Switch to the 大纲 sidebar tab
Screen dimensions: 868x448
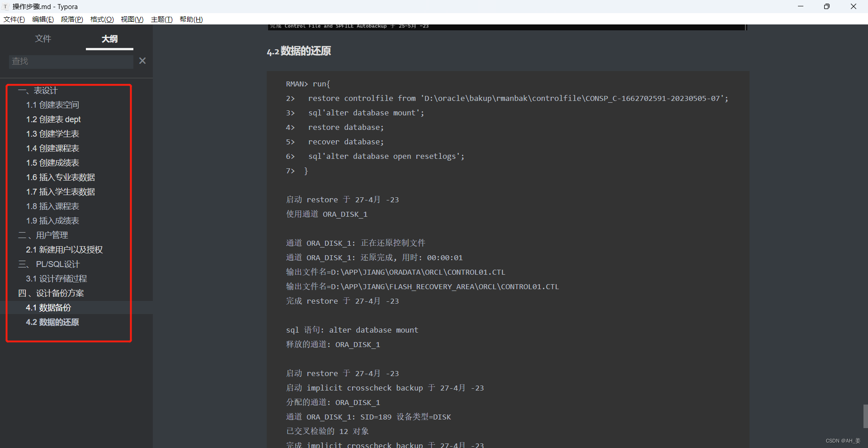[x=109, y=39]
